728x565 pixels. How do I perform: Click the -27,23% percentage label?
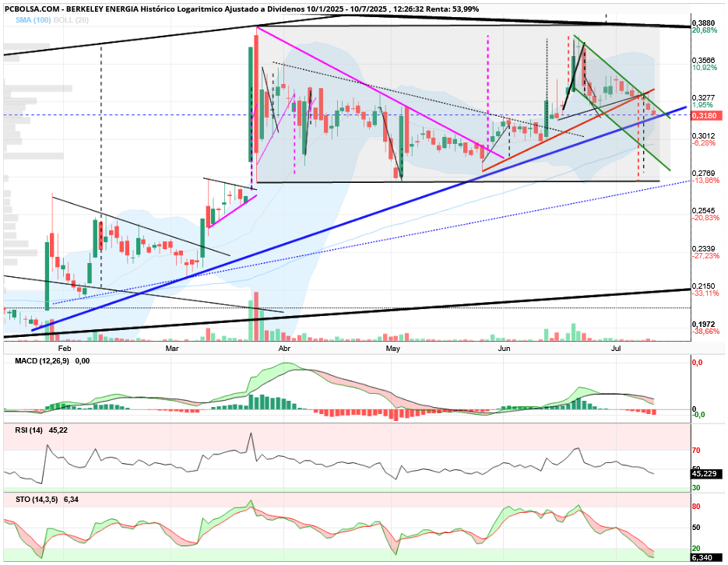click(x=705, y=255)
